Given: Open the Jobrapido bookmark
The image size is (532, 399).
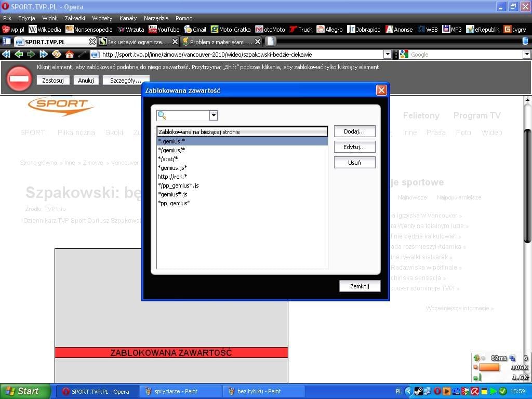Looking at the screenshot, I should [364, 30].
